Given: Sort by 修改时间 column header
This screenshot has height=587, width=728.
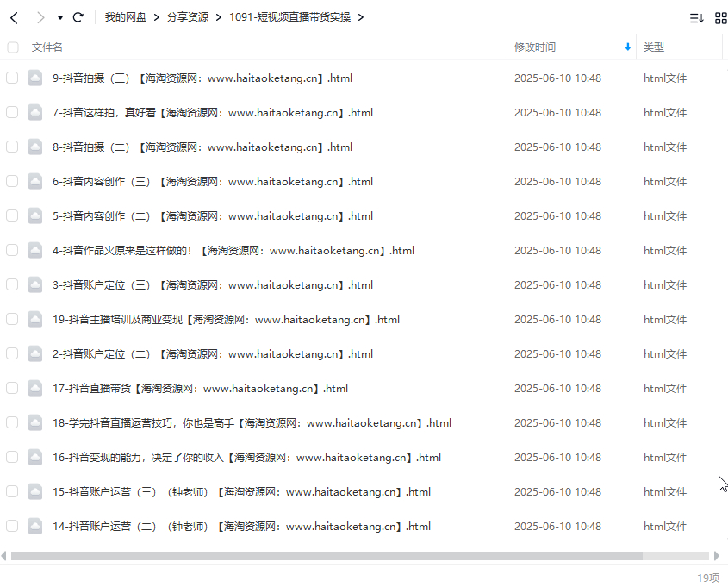Looking at the screenshot, I should [x=535, y=47].
